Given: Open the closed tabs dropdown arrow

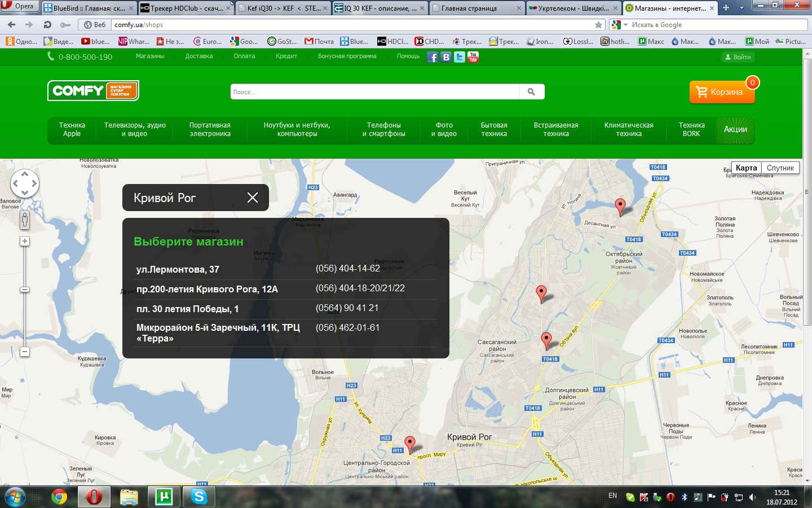Looking at the screenshot, I should pyautogui.click(x=742, y=8).
